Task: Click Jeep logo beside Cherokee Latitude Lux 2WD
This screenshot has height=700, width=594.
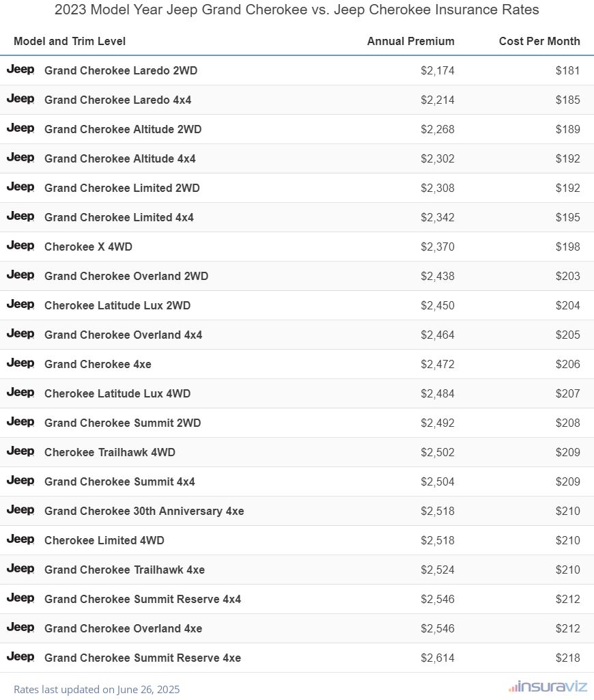Action: pyautogui.click(x=20, y=305)
